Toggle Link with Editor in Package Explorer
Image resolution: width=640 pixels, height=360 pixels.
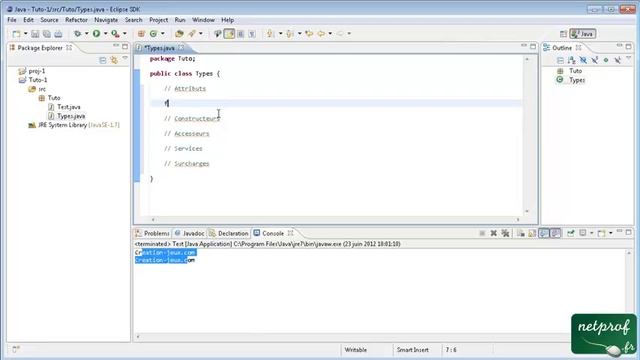coord(114,60)
